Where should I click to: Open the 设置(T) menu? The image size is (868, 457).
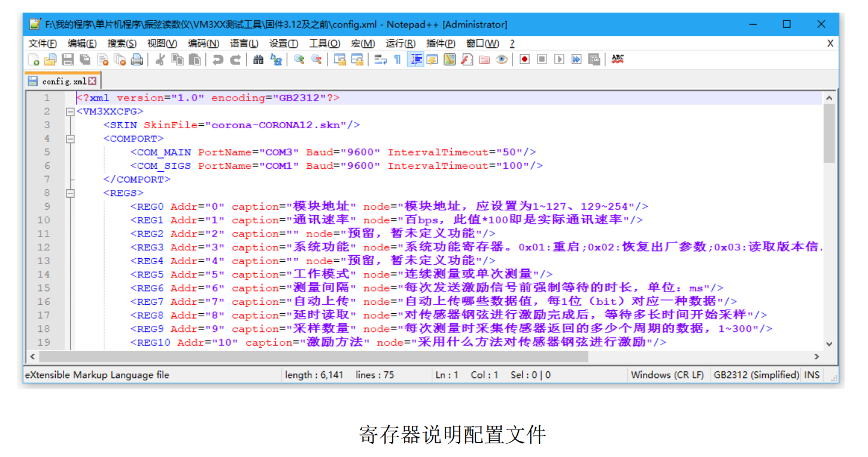pos(284,43)
